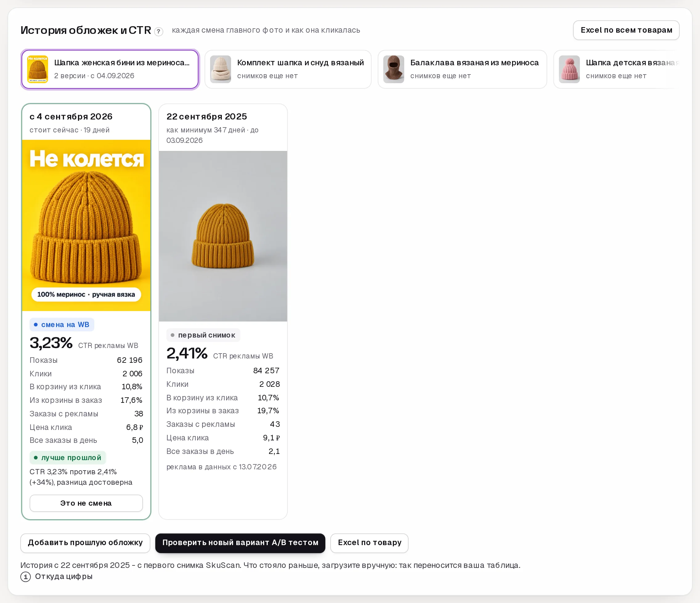The image size is (700, 603).
Task: Click первый снимок badge
Action: [203, 335]
